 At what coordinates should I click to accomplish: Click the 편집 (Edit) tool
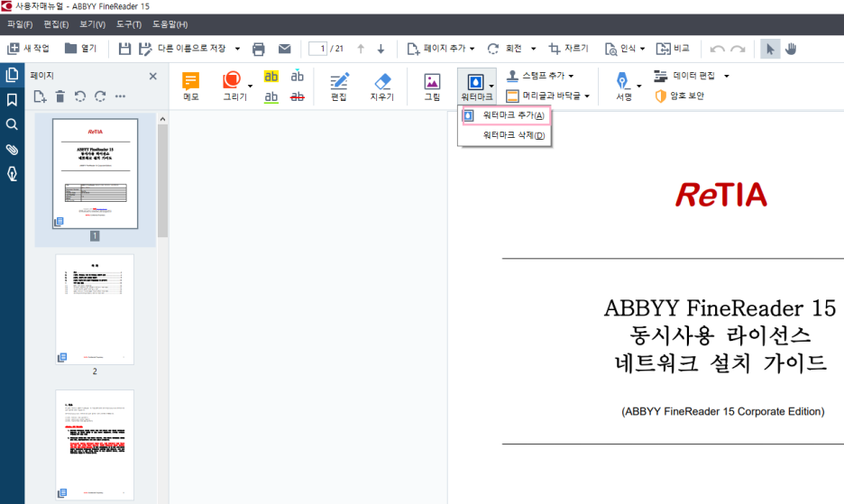339,87
